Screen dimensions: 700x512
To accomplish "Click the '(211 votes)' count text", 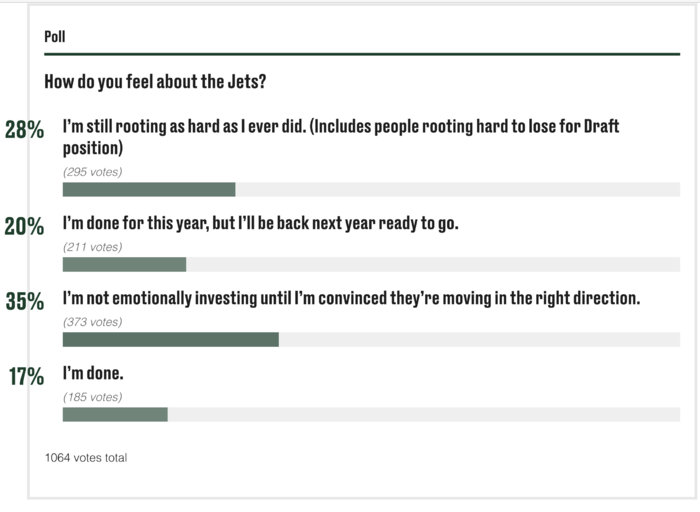I will click(x=92, y=247).
